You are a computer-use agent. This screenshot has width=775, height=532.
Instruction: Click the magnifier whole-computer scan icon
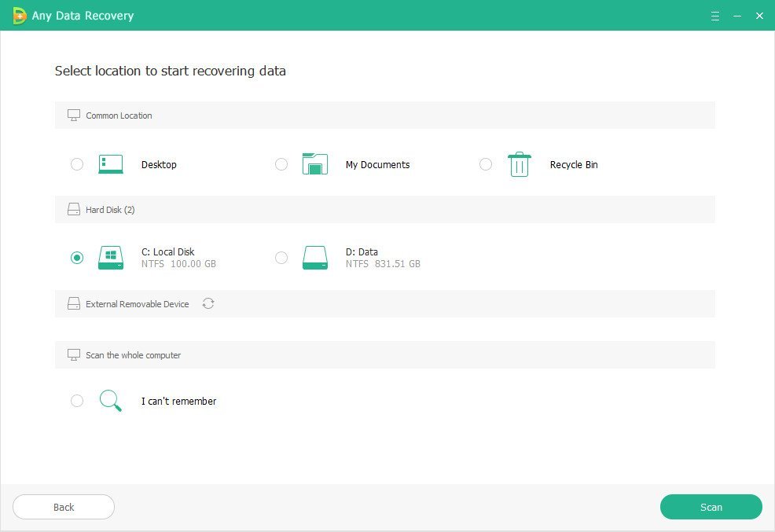coord(111,401)
